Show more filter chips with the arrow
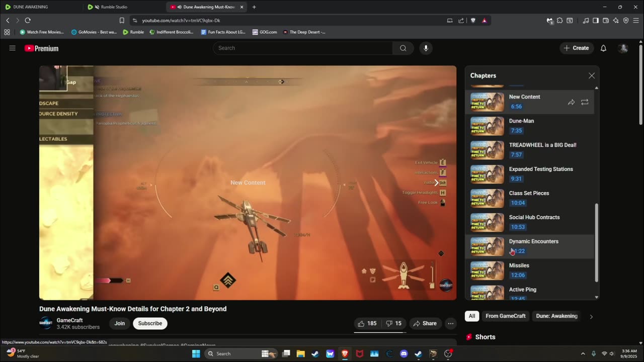 click(591, 317)
